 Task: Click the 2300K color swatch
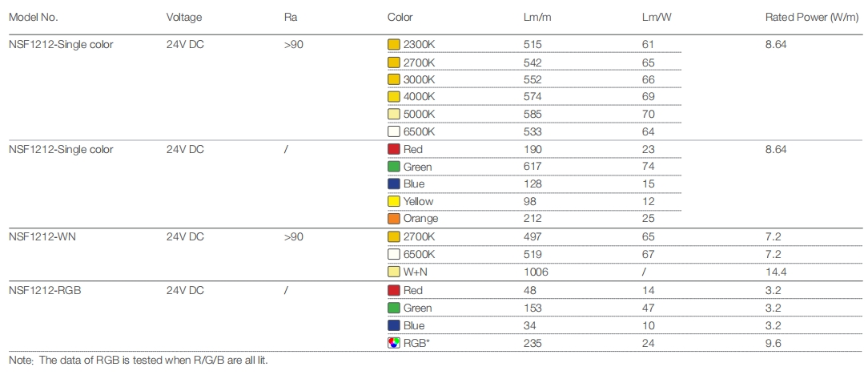(393, 45)
